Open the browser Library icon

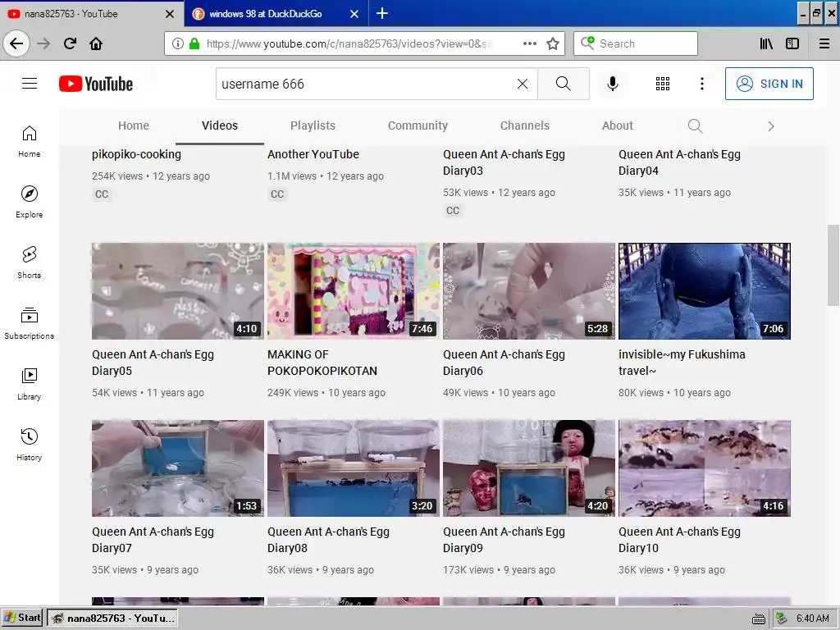pyautogui.click(x=766, y=43)
